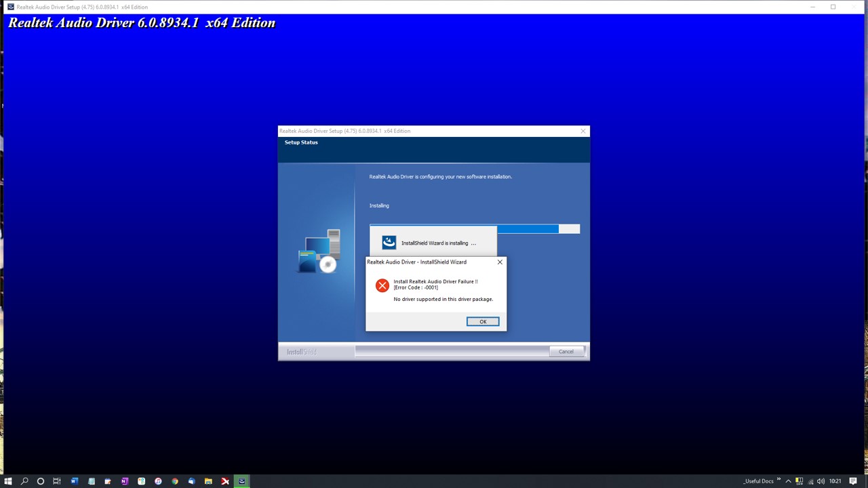Open the red X app on taskbar
The image size is (868, 488).
pyautogui.click(x=225, y=481)
